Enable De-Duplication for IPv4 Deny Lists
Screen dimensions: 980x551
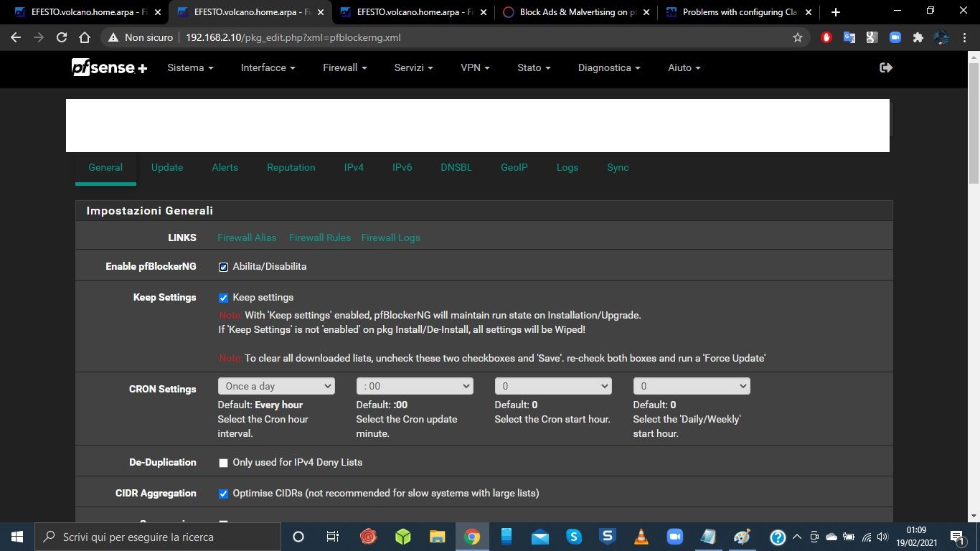coord(223,463)
